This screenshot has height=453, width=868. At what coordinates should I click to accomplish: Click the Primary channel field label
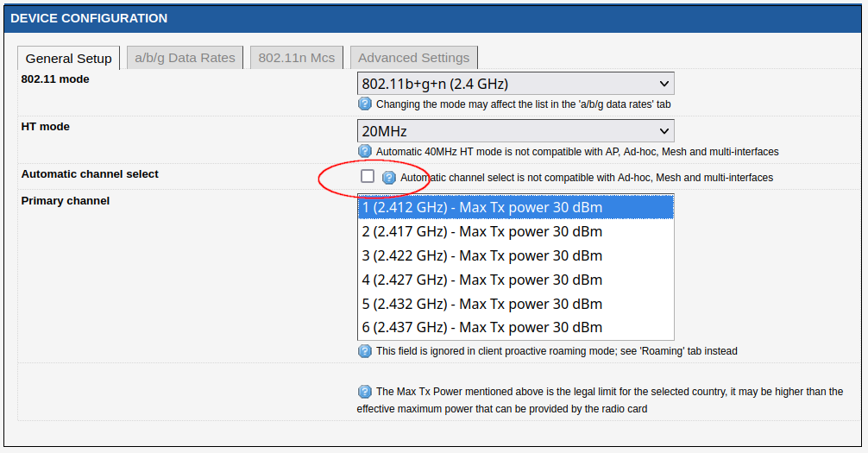[66, 201]
